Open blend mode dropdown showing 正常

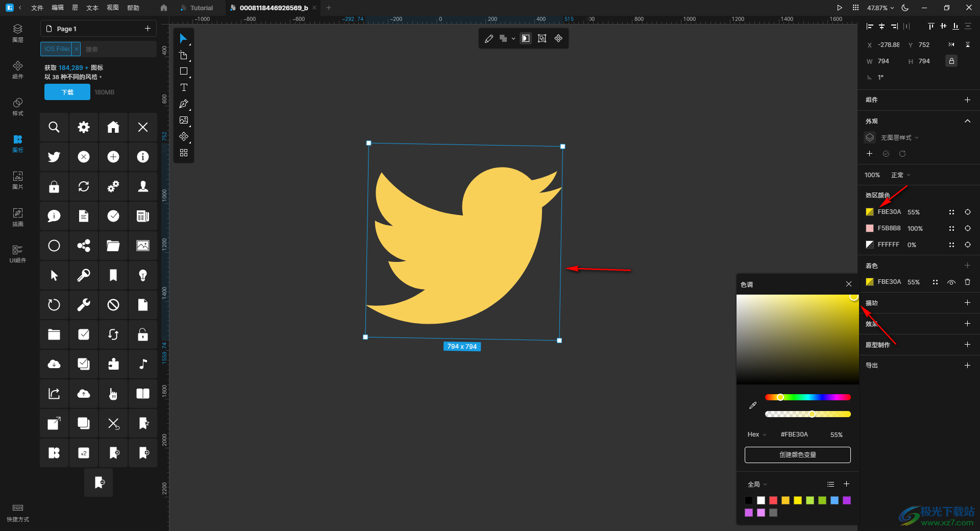click(x=900, y=175)
